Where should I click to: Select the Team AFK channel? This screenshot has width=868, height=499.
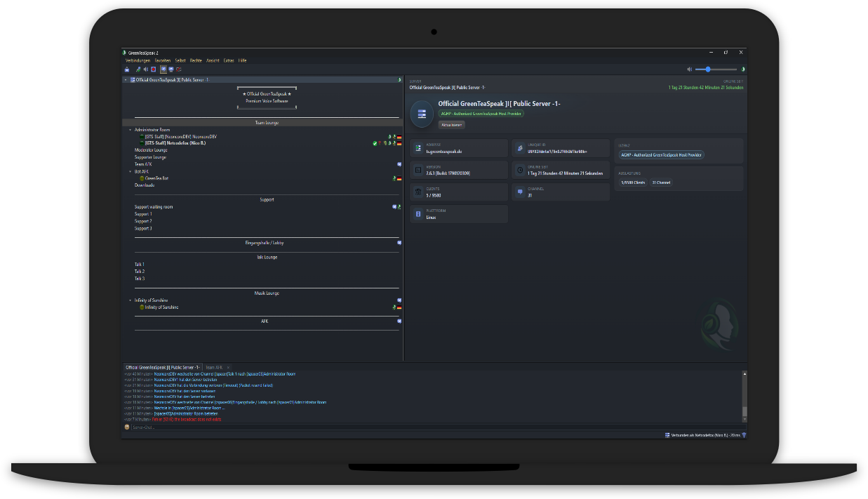[143, 164]
